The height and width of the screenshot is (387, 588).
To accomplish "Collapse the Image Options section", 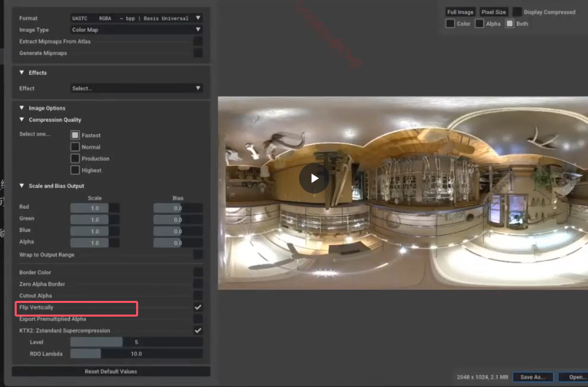I will pyautogui.click(x=22, y=108).
